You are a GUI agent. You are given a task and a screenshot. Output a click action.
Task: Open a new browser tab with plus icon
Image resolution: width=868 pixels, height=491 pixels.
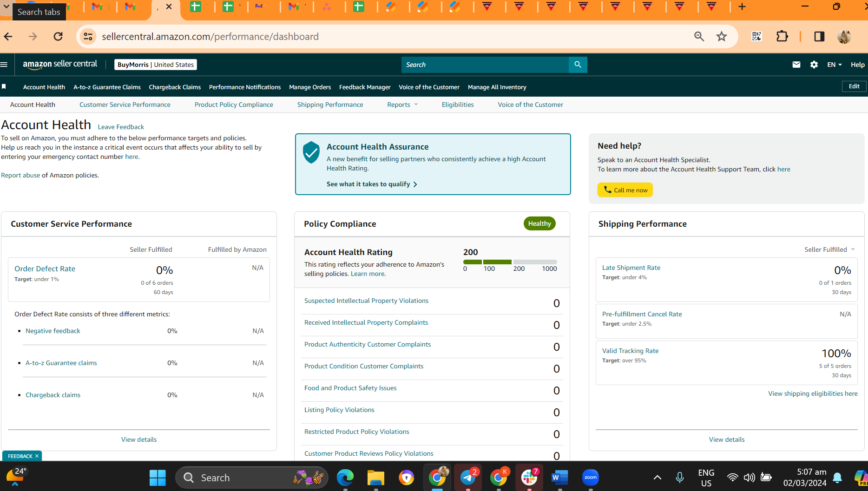[742, 7]
